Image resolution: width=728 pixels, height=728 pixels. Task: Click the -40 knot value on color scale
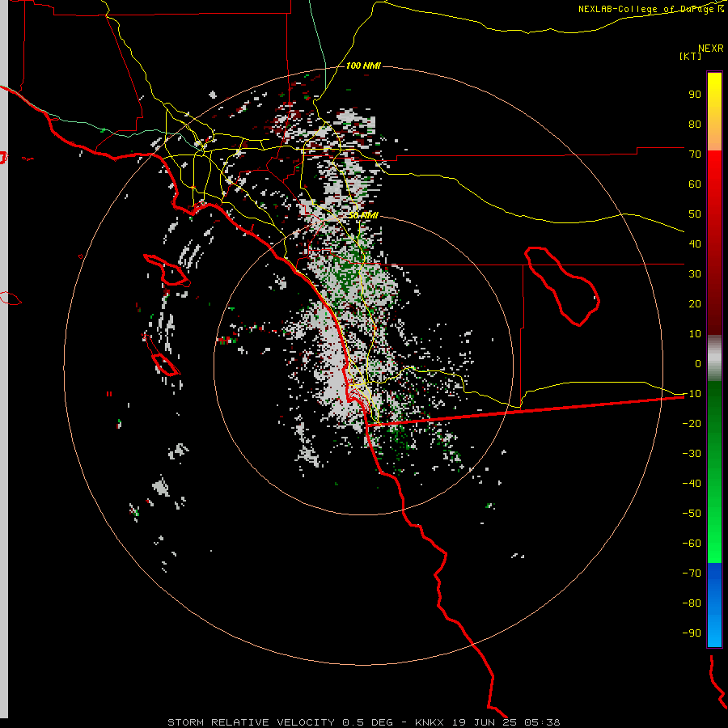pos(692,484)
